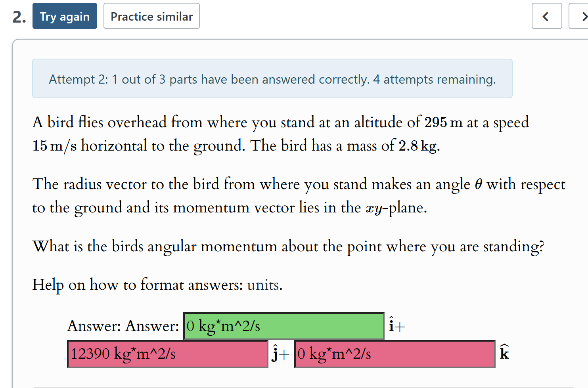Select the correct green i-hat answer field

point(283,326)
